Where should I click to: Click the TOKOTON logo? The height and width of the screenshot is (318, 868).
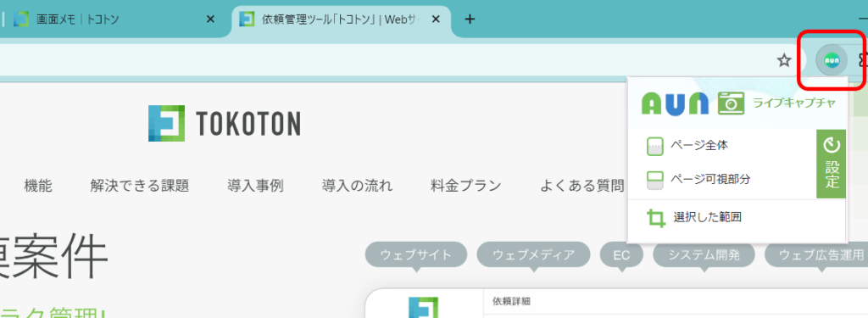(225, 123)
